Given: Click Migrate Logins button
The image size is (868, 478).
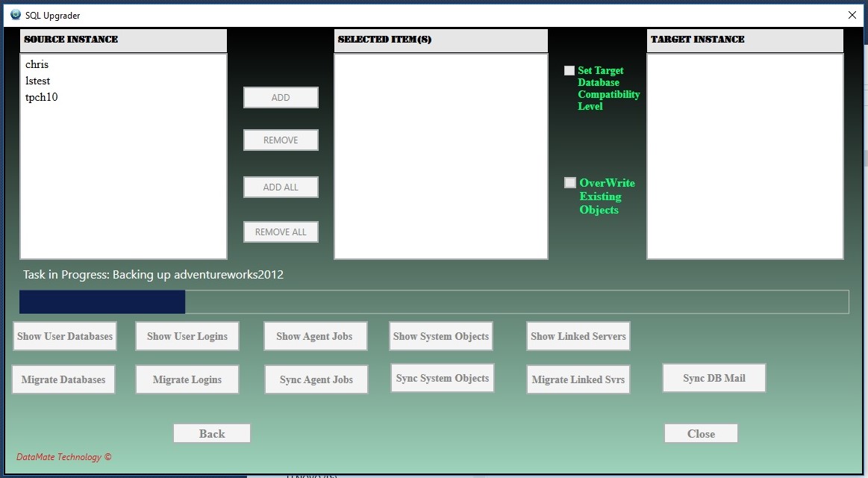Looking at the screenshot, I should [187, 379].
